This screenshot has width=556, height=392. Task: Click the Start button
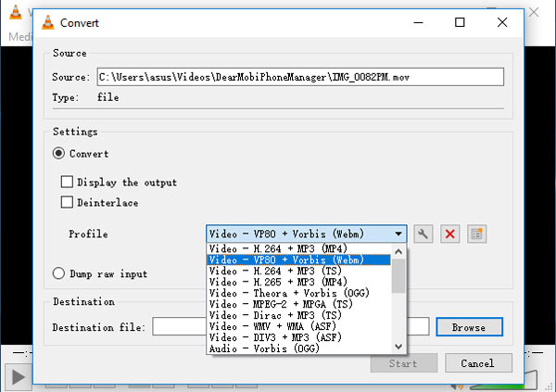coord(403,363)
